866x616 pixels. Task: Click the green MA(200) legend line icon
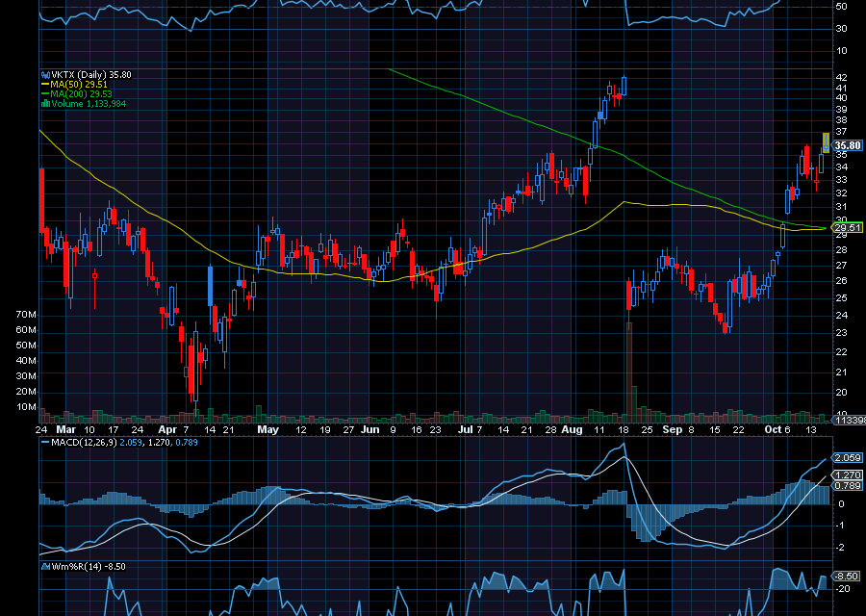click(43, 94)
